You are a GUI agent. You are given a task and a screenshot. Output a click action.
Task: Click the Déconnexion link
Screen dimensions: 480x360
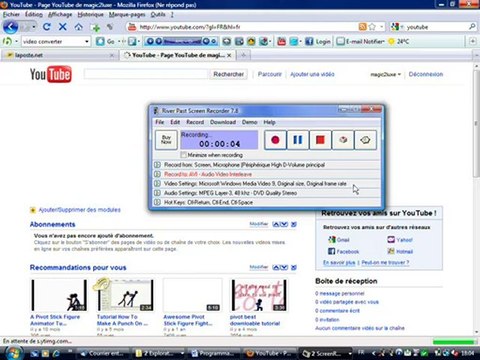coord(426,74)
